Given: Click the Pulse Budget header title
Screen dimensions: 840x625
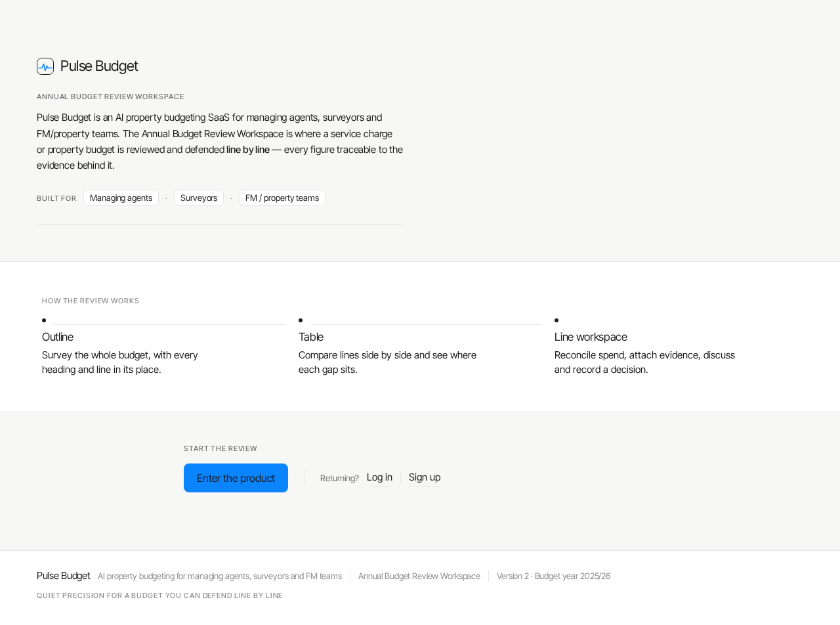Looking at the screenshot, I should point(99,66).
